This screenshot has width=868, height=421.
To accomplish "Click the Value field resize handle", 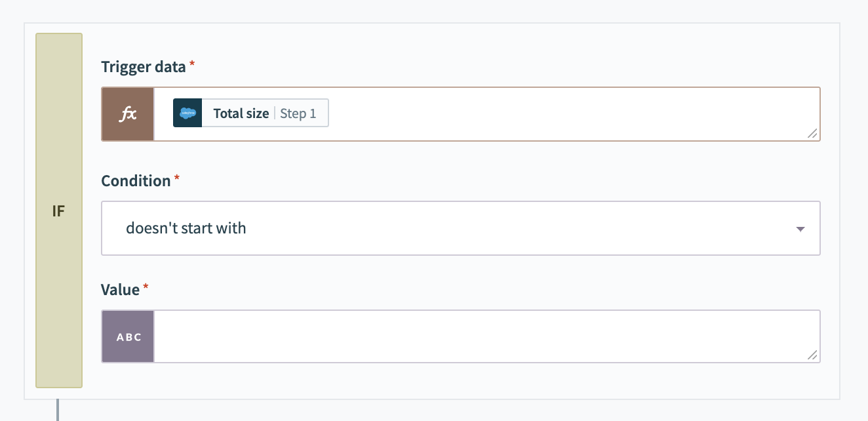I will (x=812, y=355).
